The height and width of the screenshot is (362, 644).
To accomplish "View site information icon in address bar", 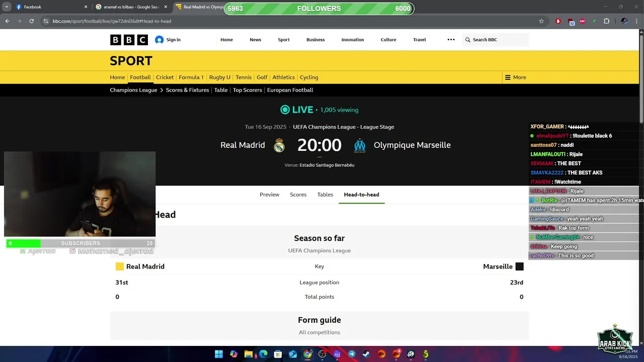I will pos(46,21).
